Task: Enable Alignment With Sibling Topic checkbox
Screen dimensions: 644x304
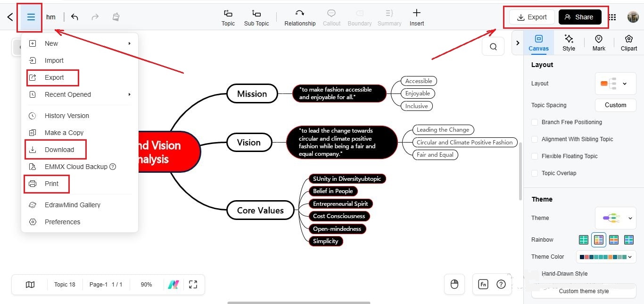Action: pyautogui.click(x=535, y=139)
